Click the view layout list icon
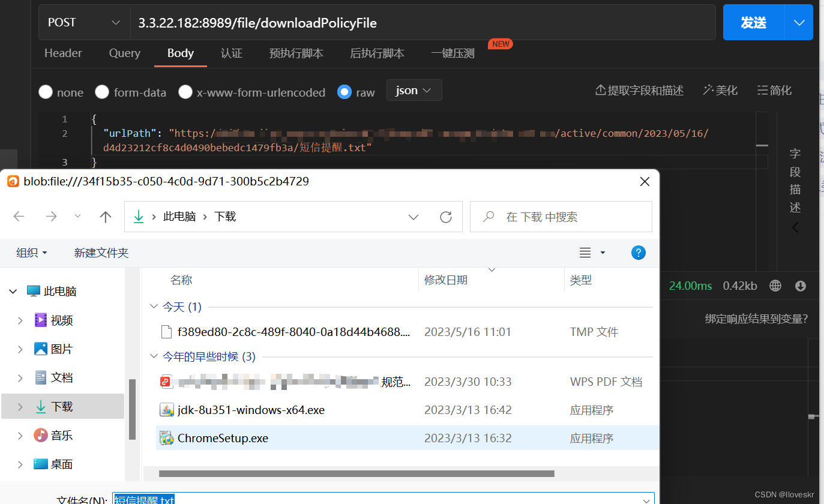The width and height of the screenshot is (824, 504). 585,253
